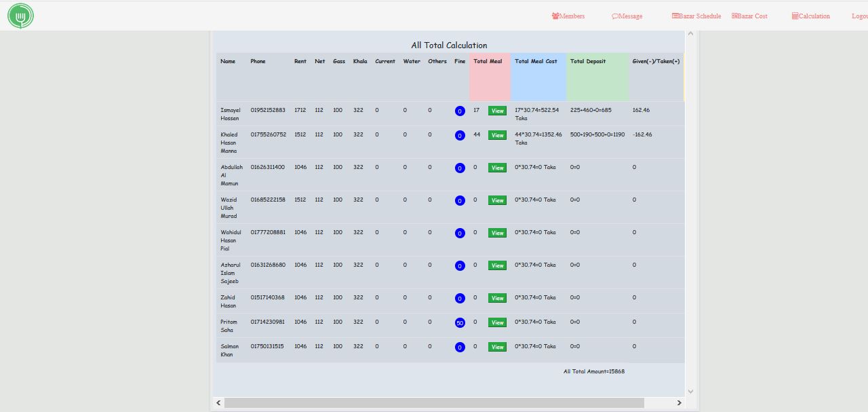Click the 50 fine badge for Pritom Saha
Screen dimensions: 868x412
click(x=460, y=322)
